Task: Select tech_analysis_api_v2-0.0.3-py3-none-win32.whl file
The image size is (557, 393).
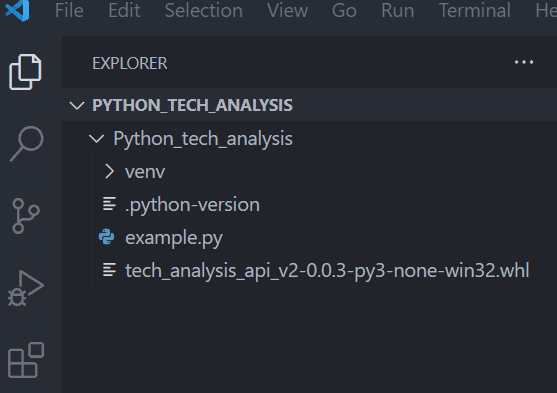Action: 327,271
